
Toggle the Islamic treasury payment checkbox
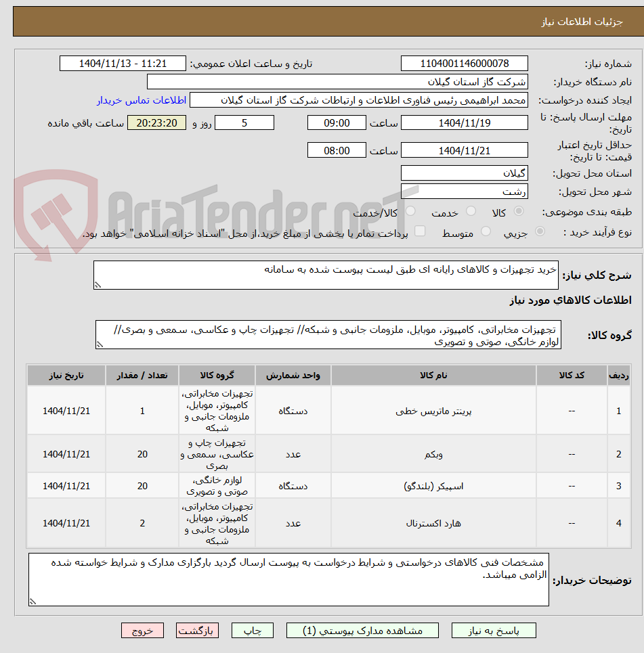coord(420,231)
